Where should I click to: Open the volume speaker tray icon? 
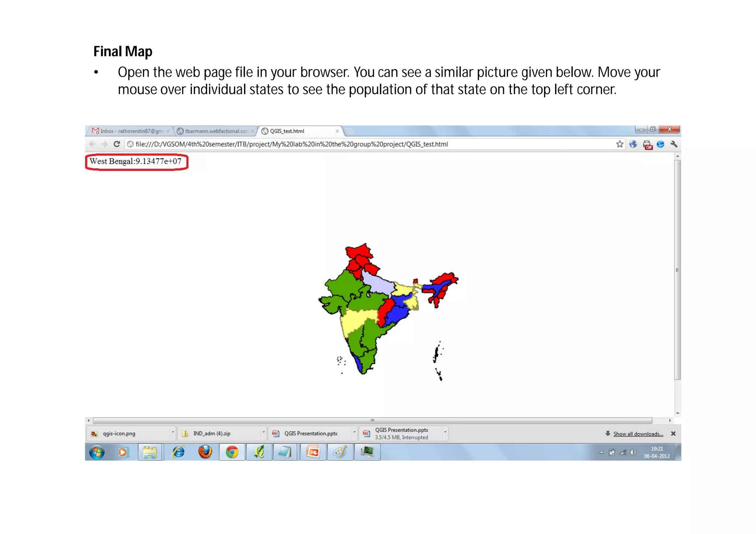pyautogui.click(x=633, y=452)
